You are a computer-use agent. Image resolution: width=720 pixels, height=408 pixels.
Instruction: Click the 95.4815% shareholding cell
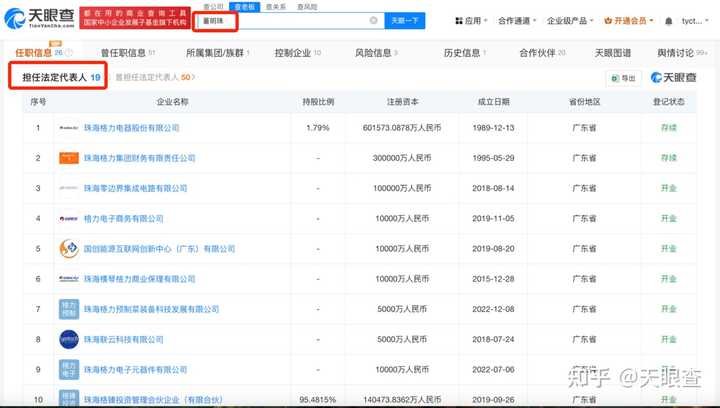pyautogui.click(x=318, y=400)
